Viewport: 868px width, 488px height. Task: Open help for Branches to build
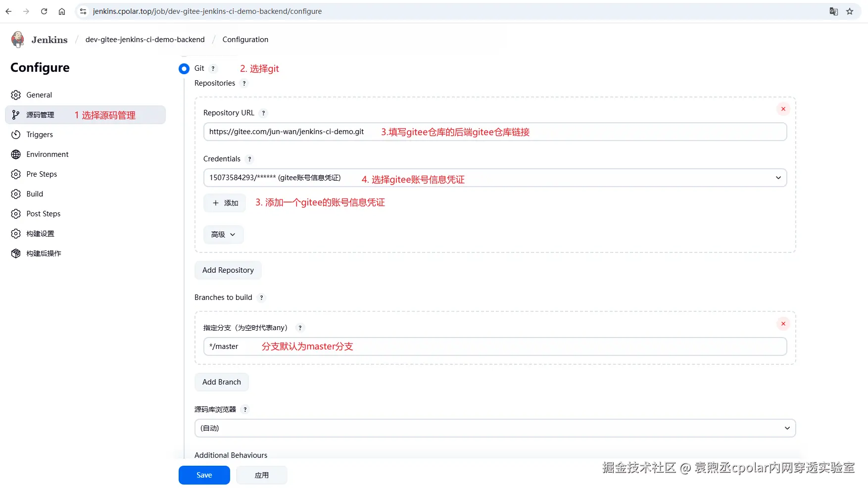pos(261,298)
